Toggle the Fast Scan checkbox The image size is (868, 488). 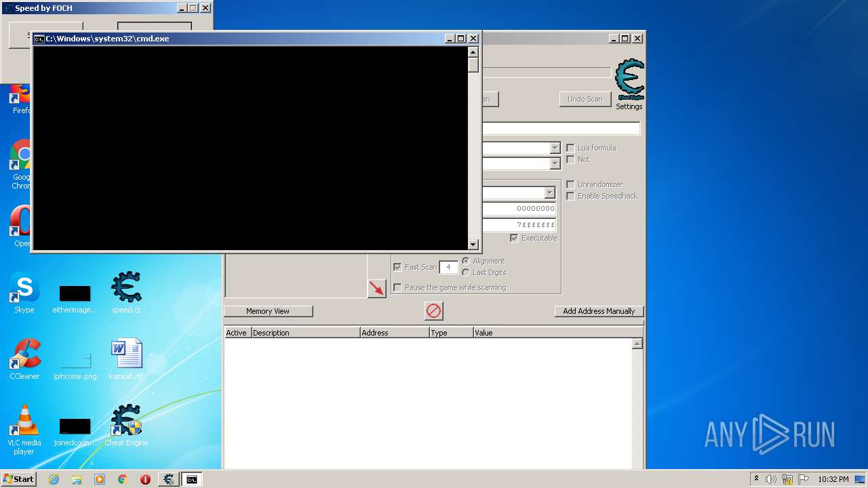pyautogui.click(x=397, y=267)
